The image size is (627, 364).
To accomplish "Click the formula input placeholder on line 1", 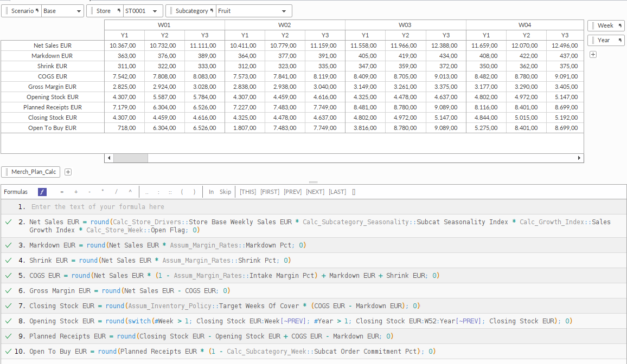I will tap(98, 207).
